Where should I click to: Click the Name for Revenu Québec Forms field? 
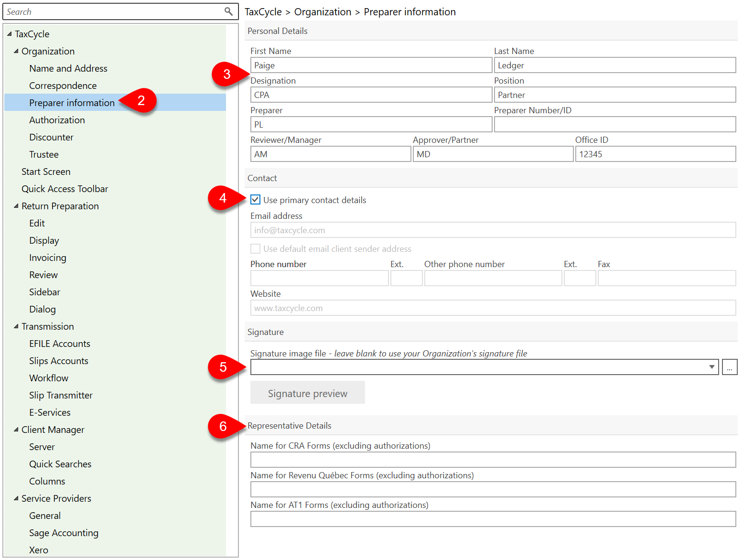pyautogui.click(x=493, y=489)
